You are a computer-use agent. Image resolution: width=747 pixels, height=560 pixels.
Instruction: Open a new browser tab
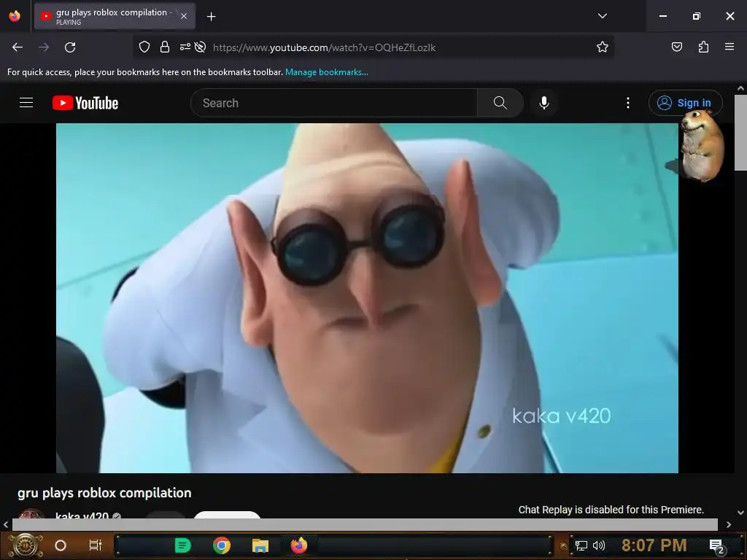211,17
